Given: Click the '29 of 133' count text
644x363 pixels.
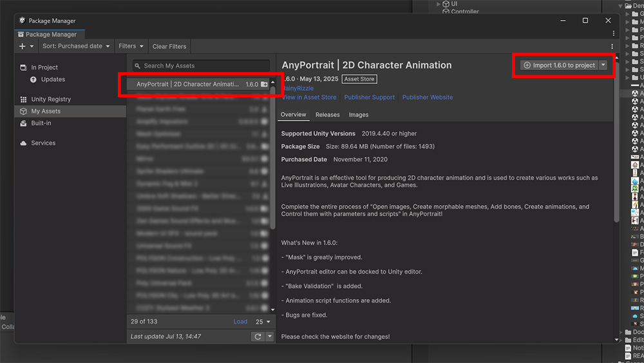Looking at the screenshot, I should tap(144, 322).
